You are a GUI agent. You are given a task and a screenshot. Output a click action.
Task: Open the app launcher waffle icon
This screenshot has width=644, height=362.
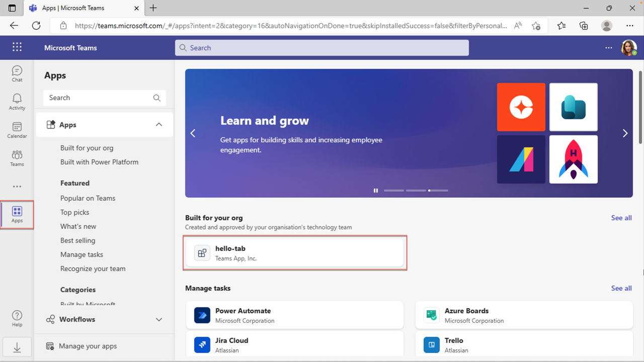17,47
